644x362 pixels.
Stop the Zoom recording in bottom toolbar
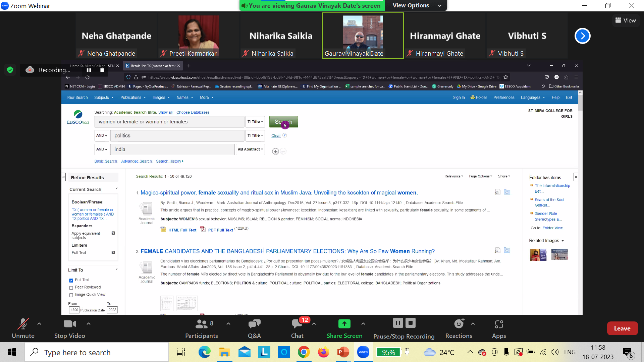tap(411, 323)
